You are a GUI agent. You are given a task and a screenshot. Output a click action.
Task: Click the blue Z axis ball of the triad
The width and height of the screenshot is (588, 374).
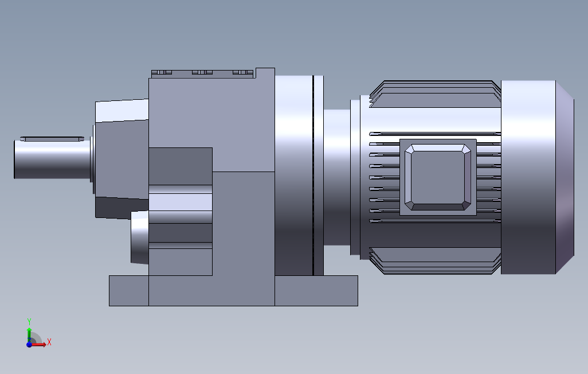click(x=29, y=344)
